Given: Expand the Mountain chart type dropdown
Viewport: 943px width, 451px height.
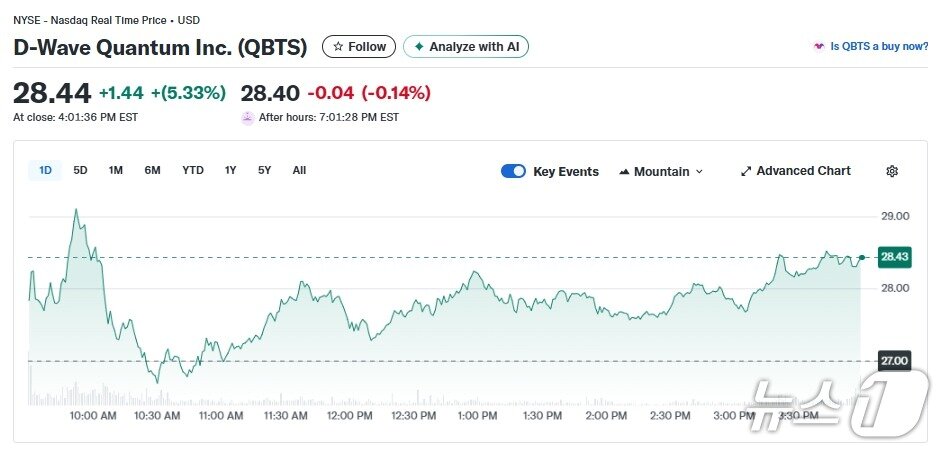Looking at the screenshot, I should coord(661,171).
